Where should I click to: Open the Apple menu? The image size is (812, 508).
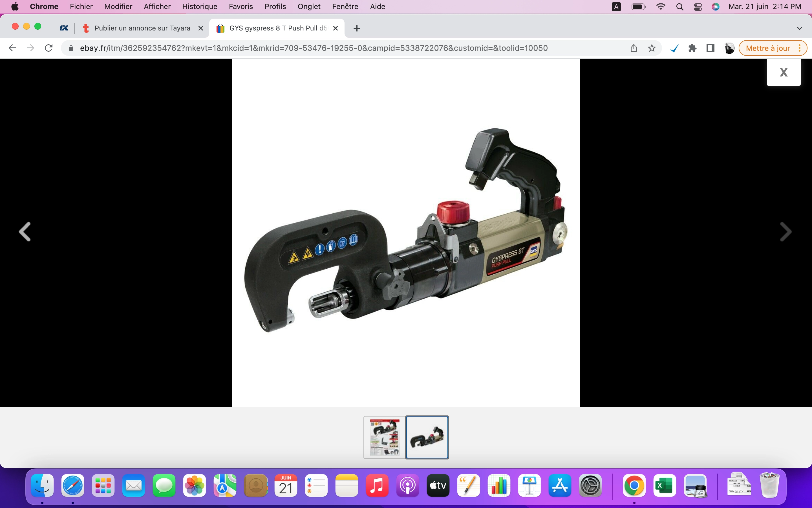(x=15, y=6)
